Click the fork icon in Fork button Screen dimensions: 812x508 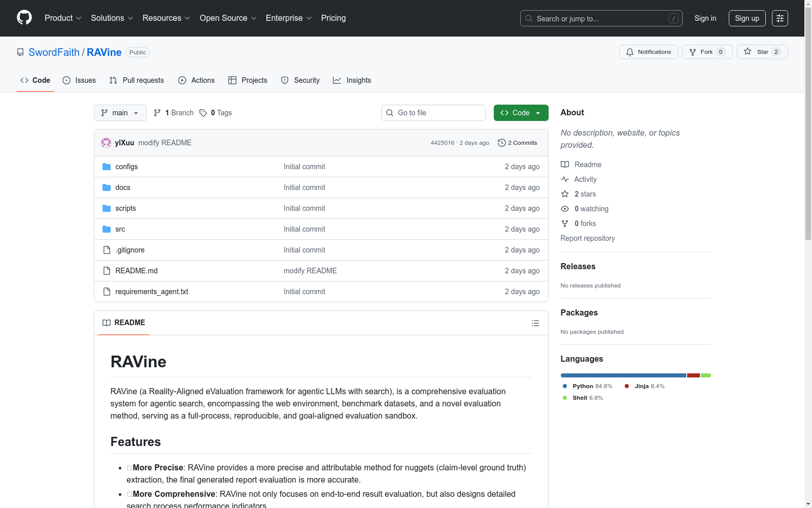(693, 52)
